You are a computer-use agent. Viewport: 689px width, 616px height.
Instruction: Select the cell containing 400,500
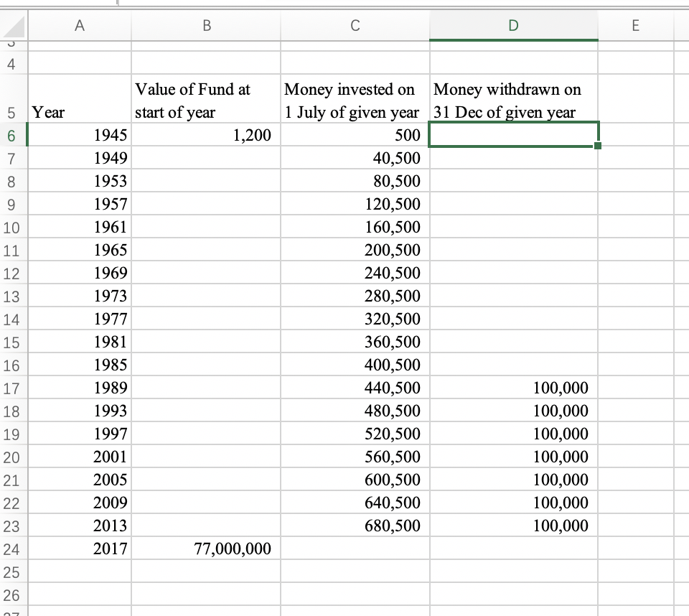[x=355, y=365]
